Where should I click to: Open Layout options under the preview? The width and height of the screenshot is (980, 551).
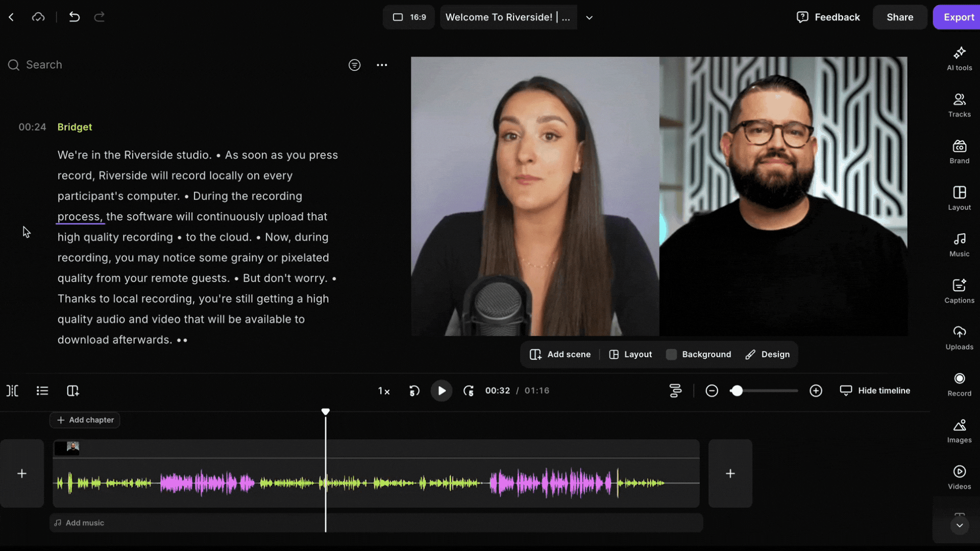point(630,355)
